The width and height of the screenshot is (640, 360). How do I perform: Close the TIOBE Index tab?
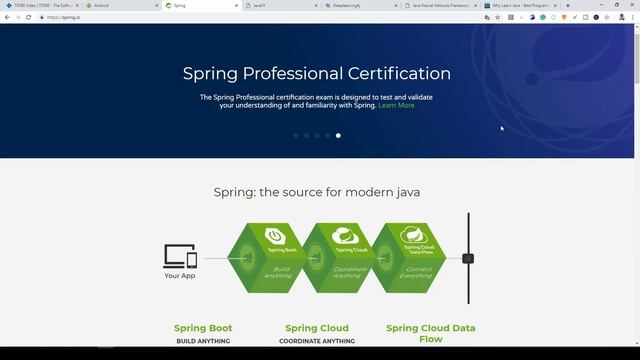point(77,6)
